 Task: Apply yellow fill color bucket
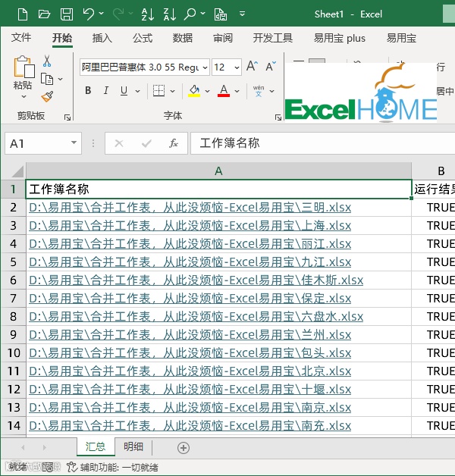194,90
